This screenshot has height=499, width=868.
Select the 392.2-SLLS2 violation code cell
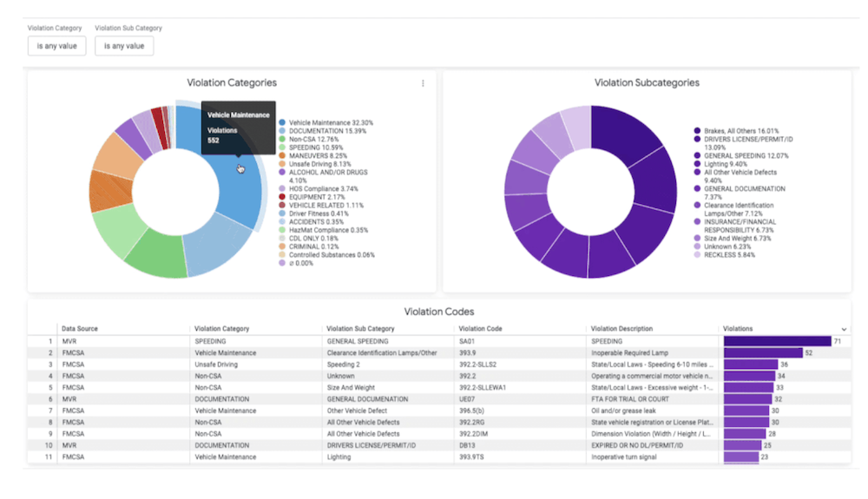(519, 364)
